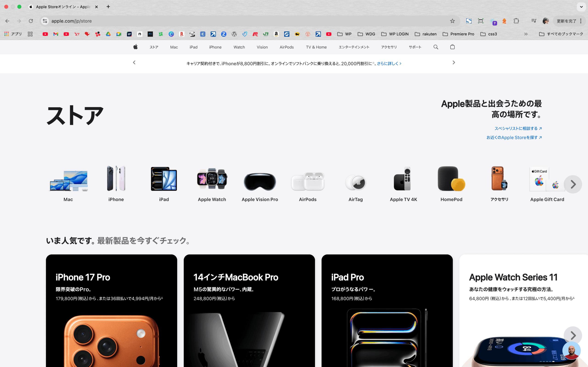Click the スペシャリストに相談する link
This screenshot has width=588, height=367.
[x=518, y=128]
